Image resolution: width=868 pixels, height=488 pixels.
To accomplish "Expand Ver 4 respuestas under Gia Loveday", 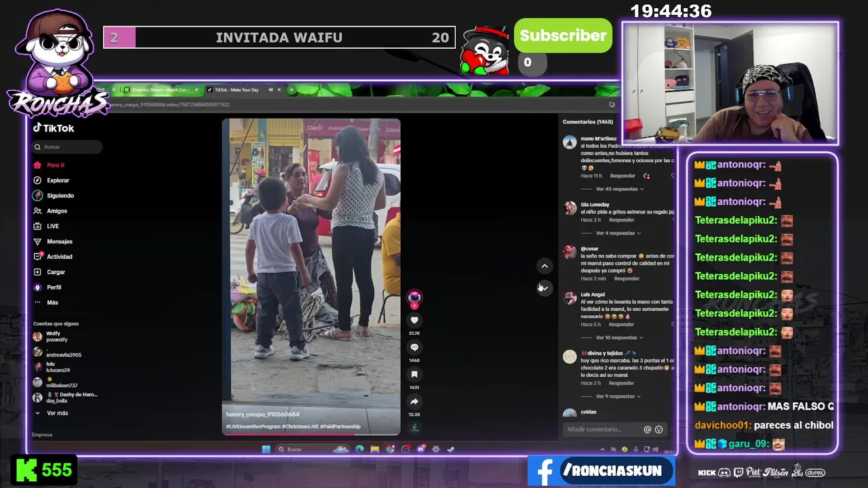I will click(x=618, y=233).
